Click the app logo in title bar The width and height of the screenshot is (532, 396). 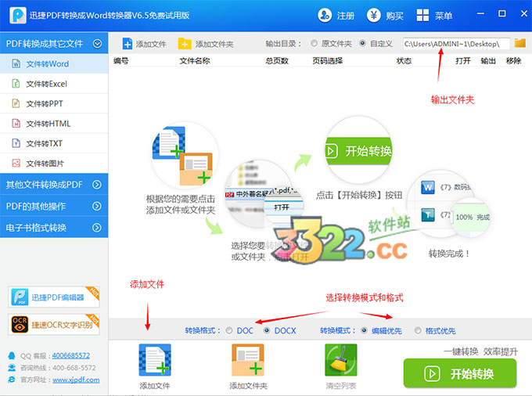[18, 16]
